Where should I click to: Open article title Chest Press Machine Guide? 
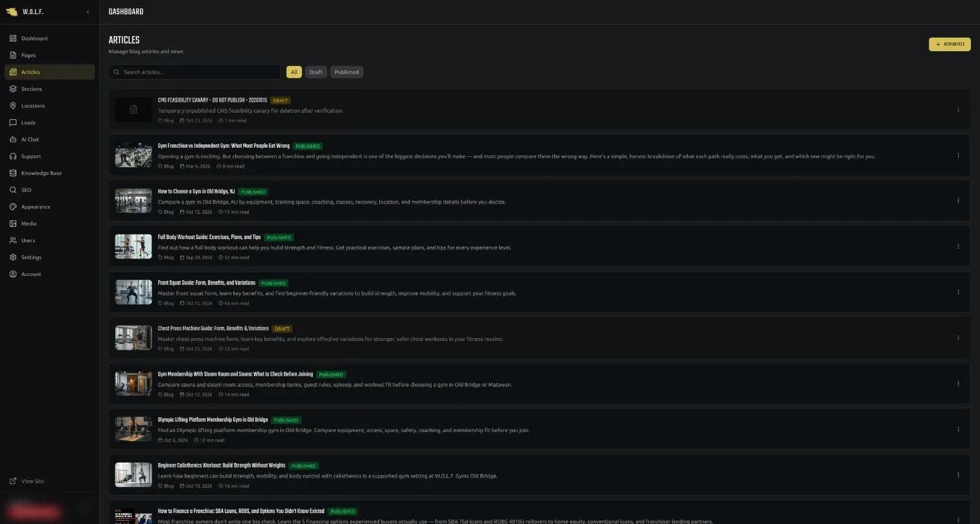(213, 328)
